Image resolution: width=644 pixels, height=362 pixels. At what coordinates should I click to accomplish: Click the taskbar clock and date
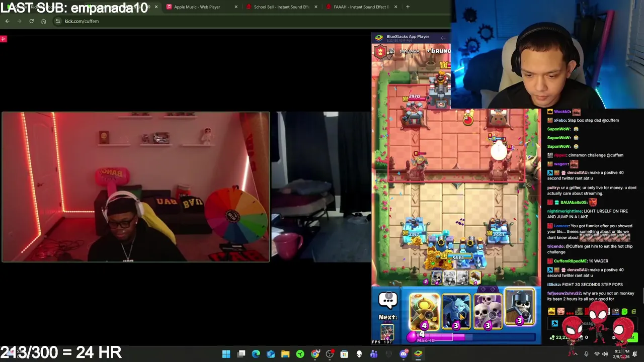pos(622,354)
